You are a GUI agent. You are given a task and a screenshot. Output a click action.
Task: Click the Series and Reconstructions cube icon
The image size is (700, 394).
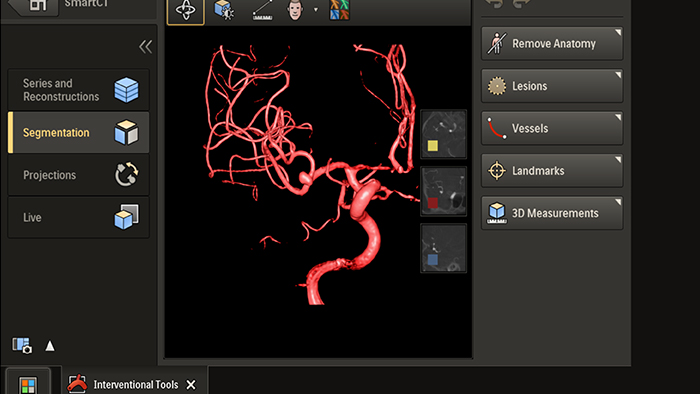pyautogui.click(x=126, y=90)
